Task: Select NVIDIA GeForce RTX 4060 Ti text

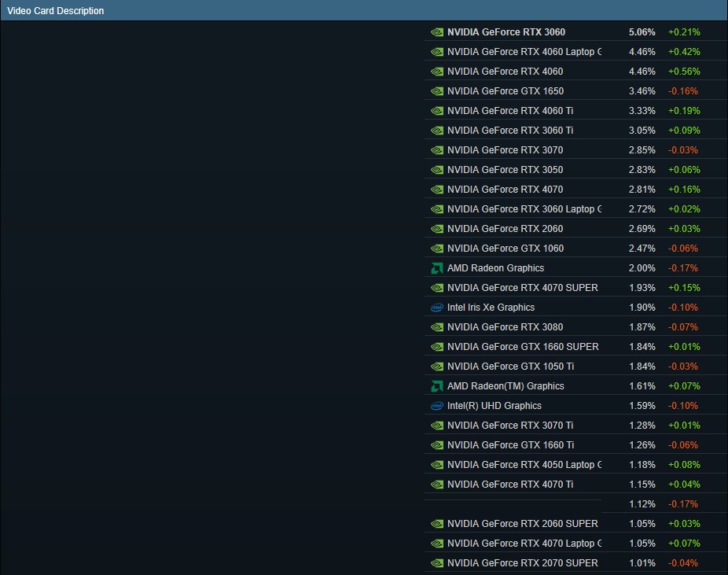Action: [x=509, y=111]
